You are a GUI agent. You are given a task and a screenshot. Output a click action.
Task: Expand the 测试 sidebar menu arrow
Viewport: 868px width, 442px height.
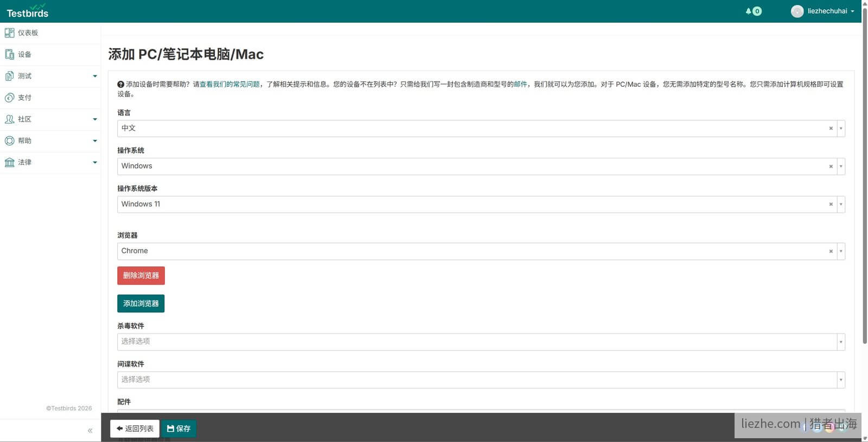point(95,76)
